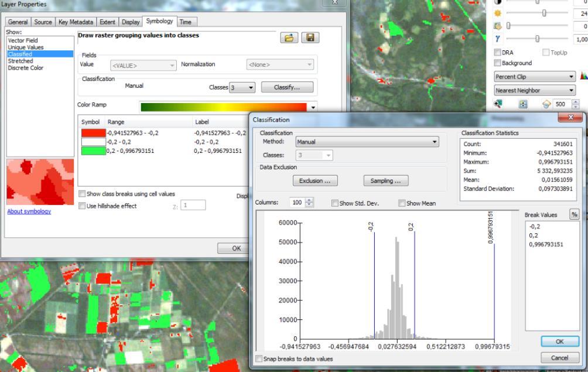Click the Columns spinner arrows
The height and width of the screenshot is (372, 588).
click(x=309, y=203)
